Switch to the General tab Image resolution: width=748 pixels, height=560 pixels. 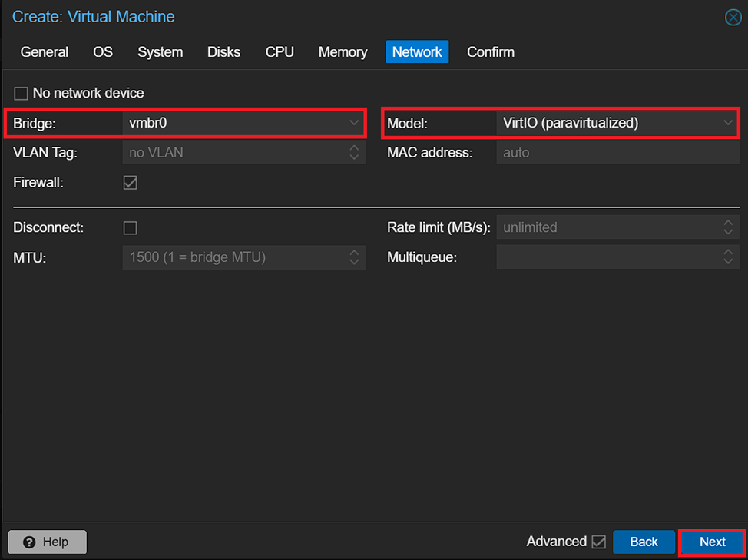pos(45,52)
